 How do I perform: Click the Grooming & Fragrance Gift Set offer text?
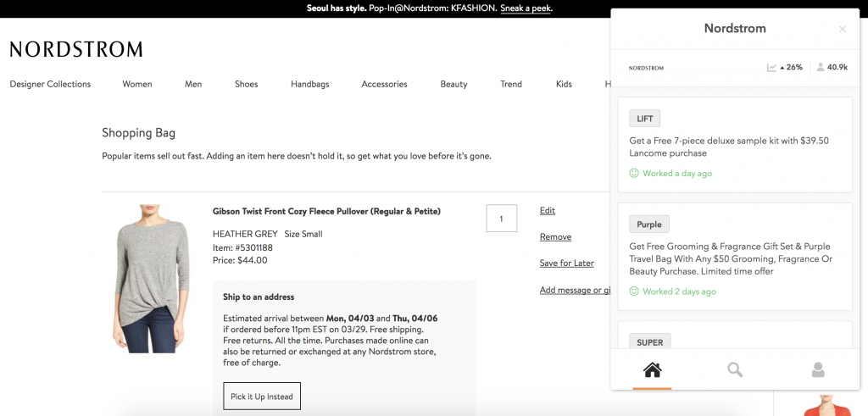coord(731,258)
